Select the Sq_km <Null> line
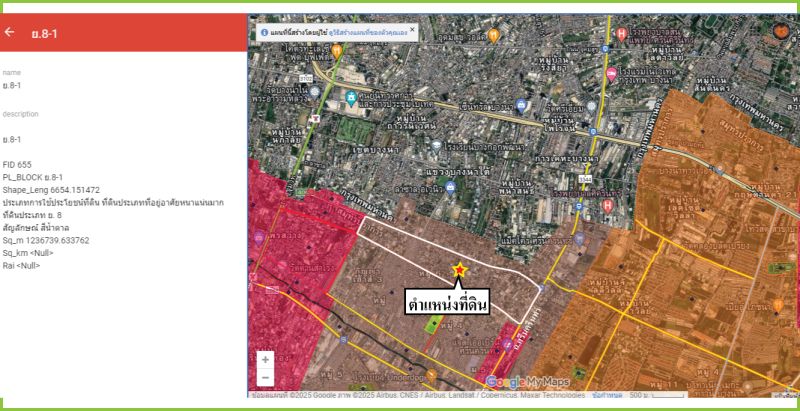The width and height of the screenshot is (800, 411). click(x=28, y=253)
